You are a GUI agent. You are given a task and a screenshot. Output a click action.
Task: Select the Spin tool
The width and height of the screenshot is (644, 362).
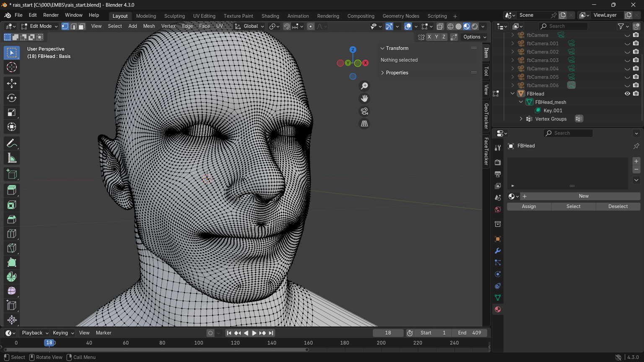tap(12, 277)
